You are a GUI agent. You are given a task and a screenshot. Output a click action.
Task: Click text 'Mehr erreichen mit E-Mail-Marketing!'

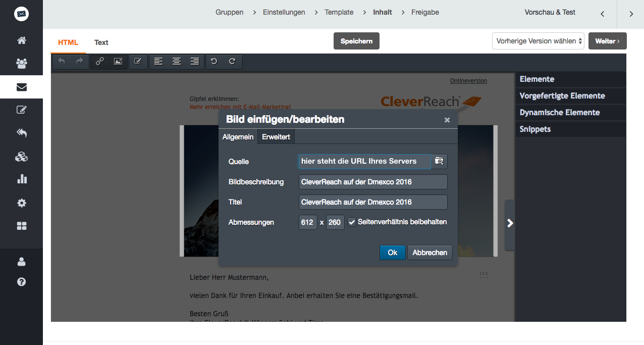[240, 107]
